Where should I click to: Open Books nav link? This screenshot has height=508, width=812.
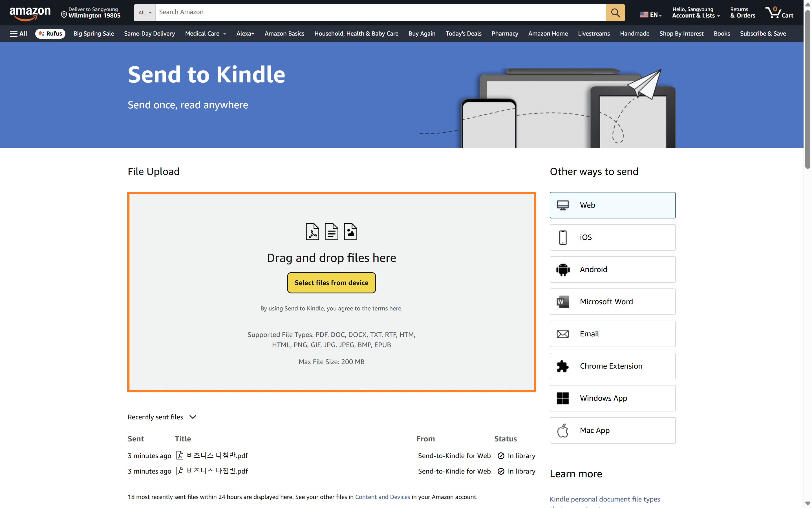pyautogui.click(x=722, y=34)
